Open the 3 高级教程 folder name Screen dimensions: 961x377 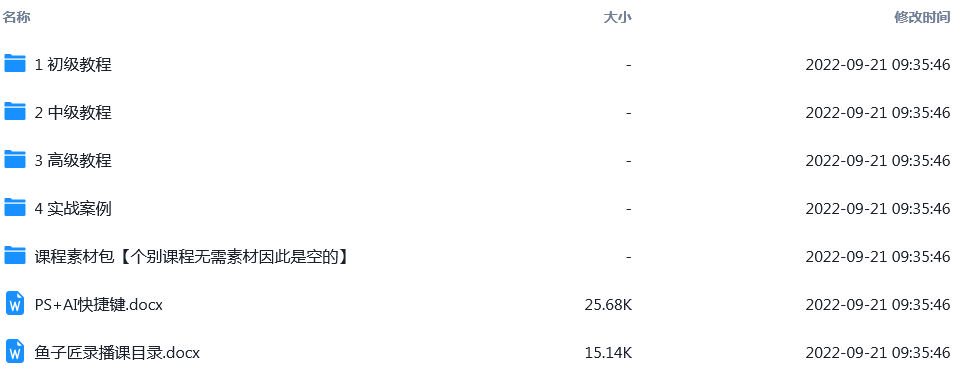tap(73, 161)
